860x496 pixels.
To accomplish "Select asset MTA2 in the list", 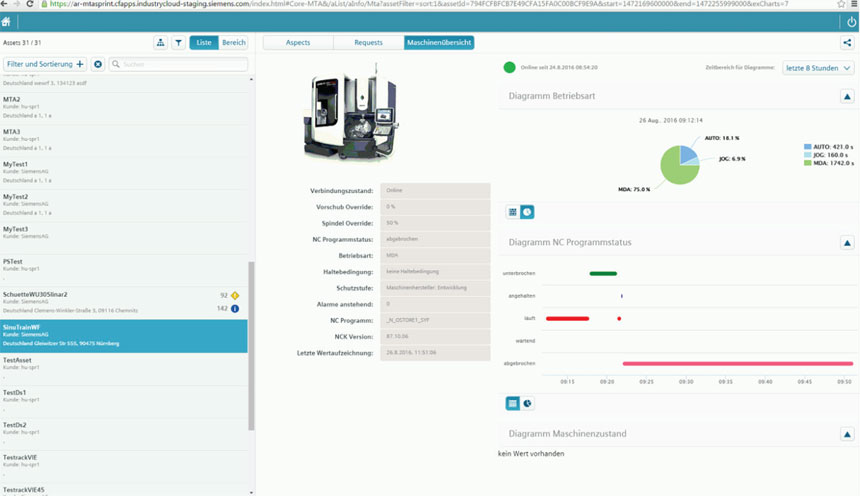I will coord(124,108).
